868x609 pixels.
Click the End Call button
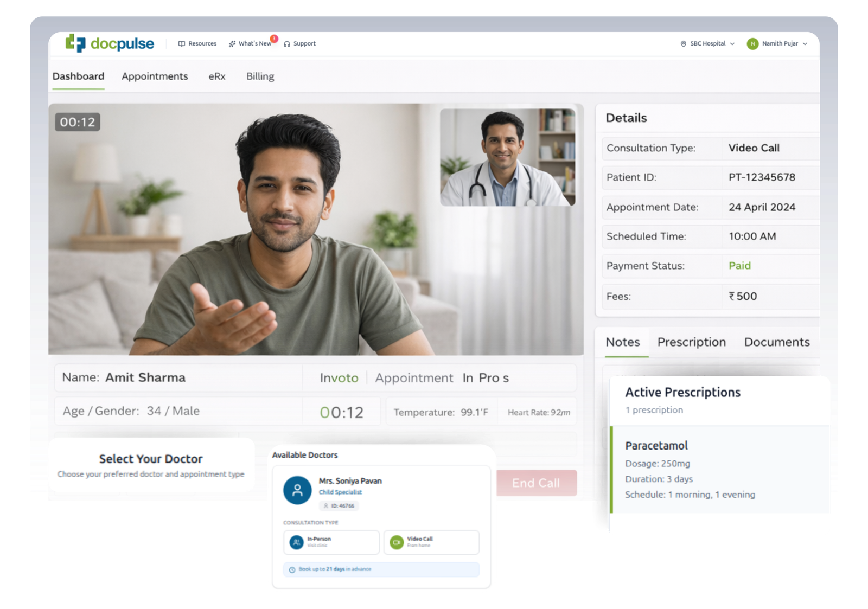coord(536,483)
